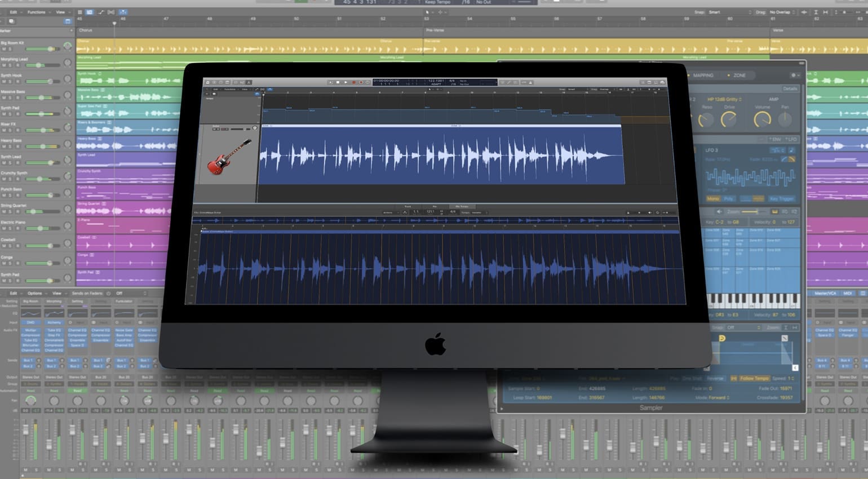Screen dimensions: 868x479
Task: Click the blue global tracks icon above Marker
Action: (68, 21)
